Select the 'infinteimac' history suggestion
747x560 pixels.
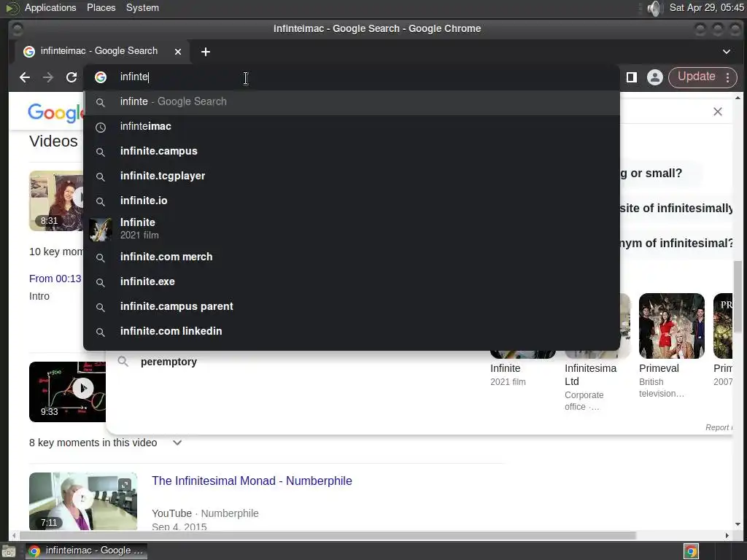pyautogui.click(x=352, y=127)
